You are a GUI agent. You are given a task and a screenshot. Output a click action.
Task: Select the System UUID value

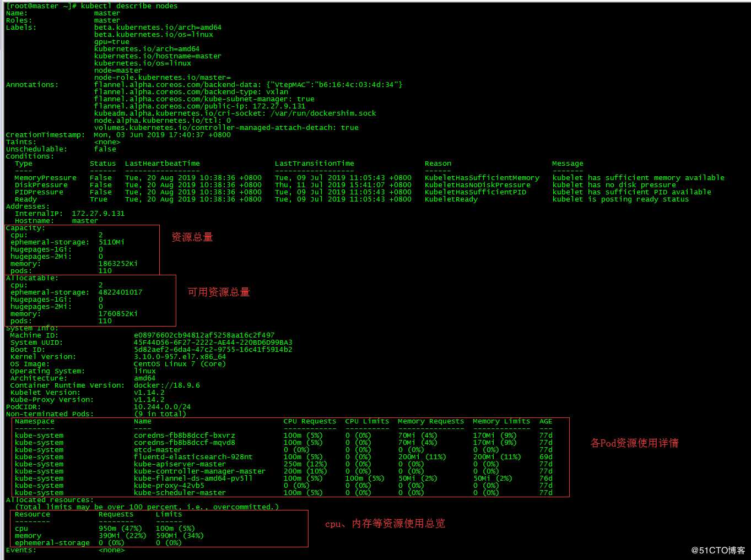213,342
